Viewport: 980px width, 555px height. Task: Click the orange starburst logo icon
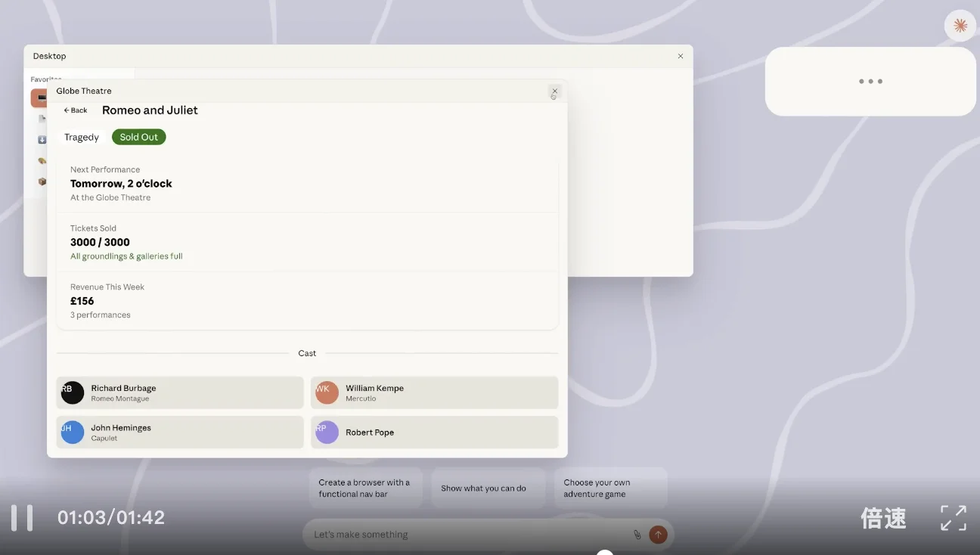click(x=960, y=26)
